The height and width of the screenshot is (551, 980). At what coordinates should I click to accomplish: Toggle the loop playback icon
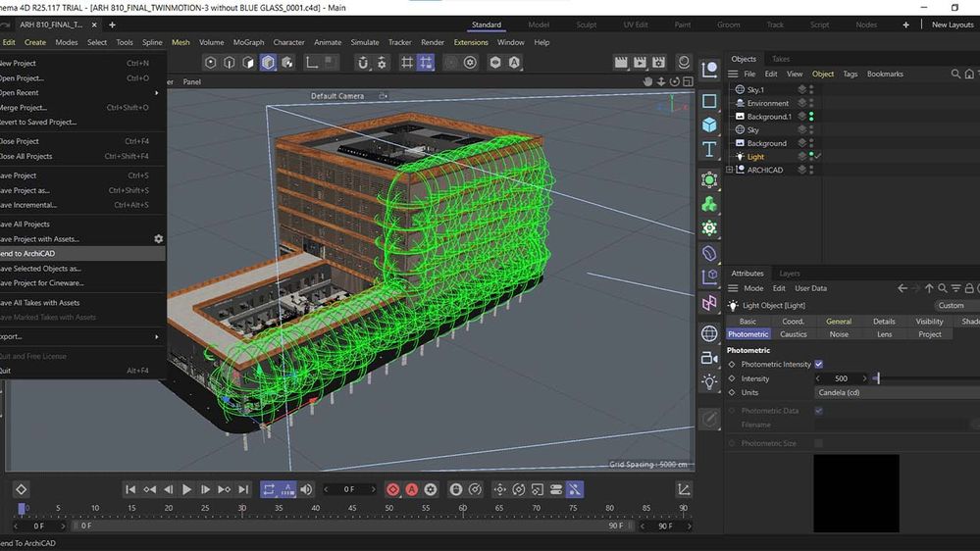pyautogui.click(x=269, y=490)
